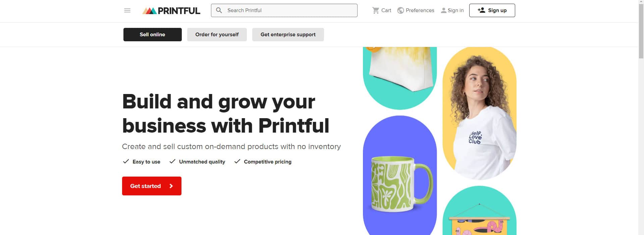644x235 pixels.
Task: Click the Self Love Club t-shirt photo
Action: pos(480,113)
